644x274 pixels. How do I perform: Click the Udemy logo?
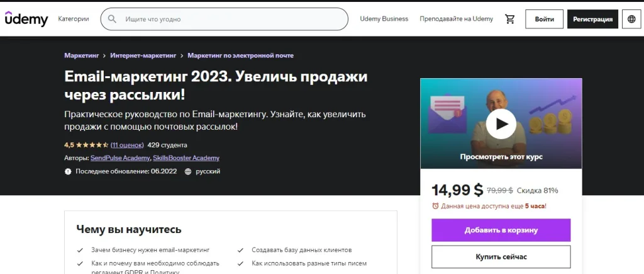26,19
